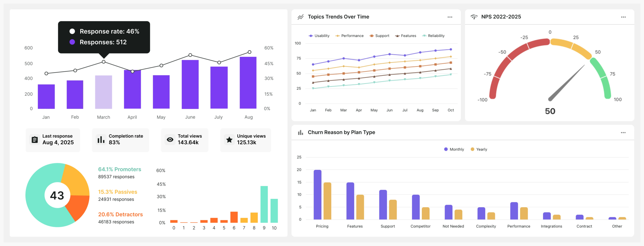
Task: Expand the Churn Reason by Plan Type menu
Action: click(623, 133)
